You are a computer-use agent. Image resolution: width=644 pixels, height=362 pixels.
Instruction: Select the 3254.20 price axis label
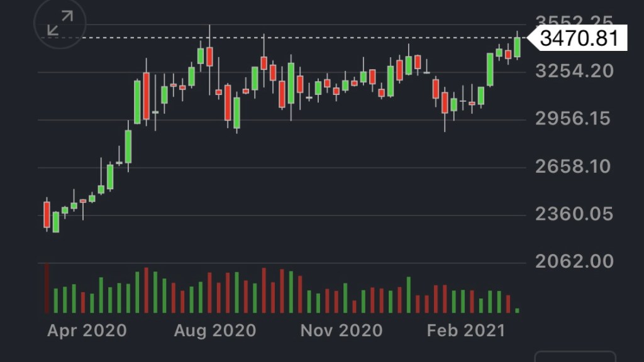[574, 70]
